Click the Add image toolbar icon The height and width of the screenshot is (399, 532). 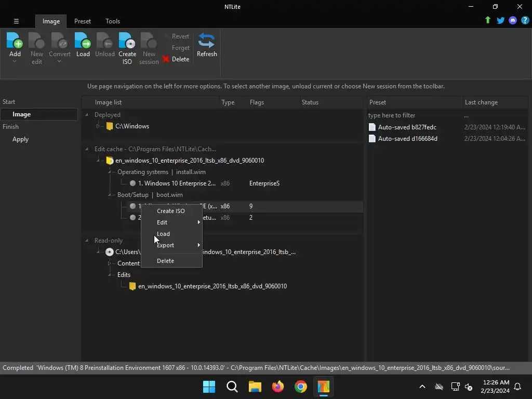15,40
